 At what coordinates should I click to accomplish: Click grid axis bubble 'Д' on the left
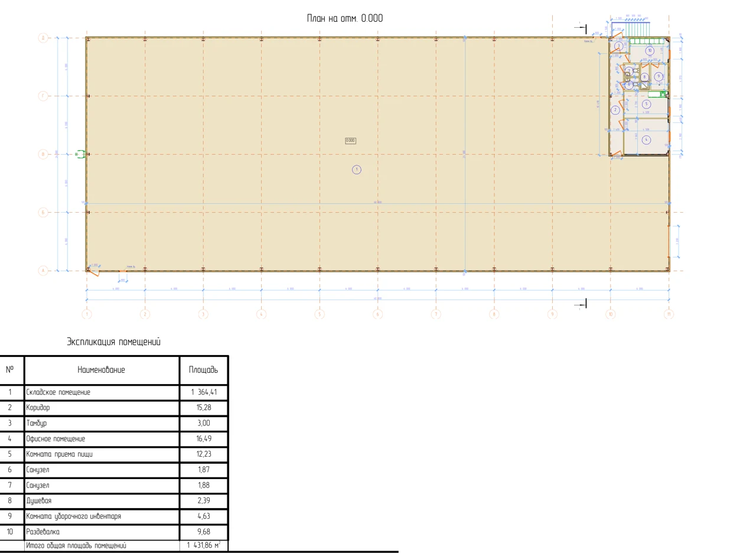coord(43,38)
